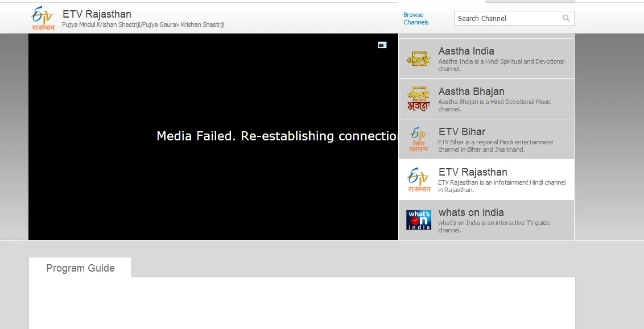Open the ETV Bihar channel entry
The height and width of the screenshot is (329, 644).
(x=486, y=139)
